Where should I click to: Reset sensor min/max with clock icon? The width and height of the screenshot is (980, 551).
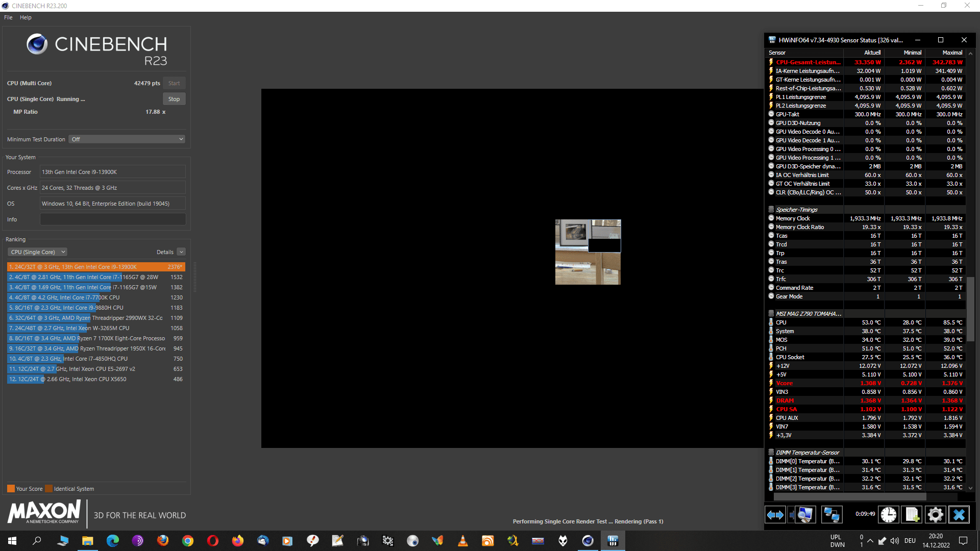click(888, 515)
